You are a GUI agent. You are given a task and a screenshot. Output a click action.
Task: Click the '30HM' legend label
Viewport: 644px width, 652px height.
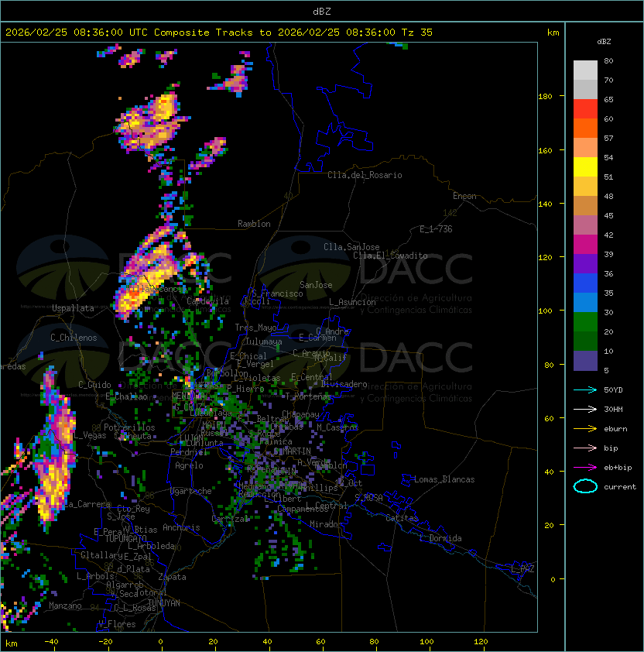tap(613, 410)
